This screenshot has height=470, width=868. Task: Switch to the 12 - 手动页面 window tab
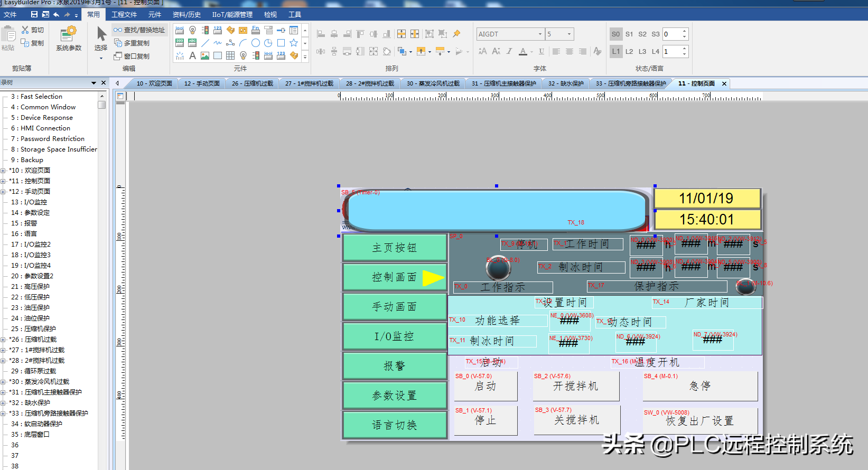pyautogui.click(x=202, y=83)
